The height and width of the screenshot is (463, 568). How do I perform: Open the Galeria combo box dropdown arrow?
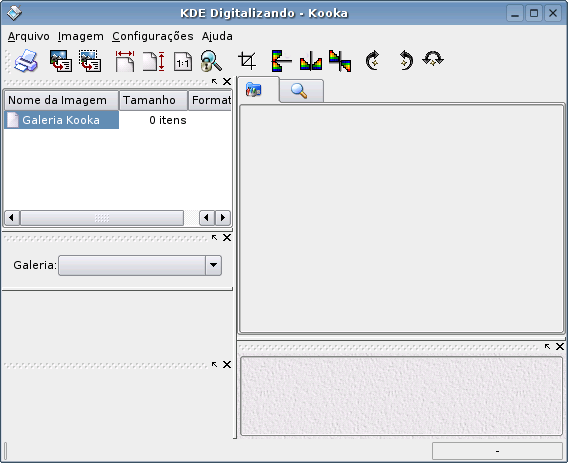213,265
